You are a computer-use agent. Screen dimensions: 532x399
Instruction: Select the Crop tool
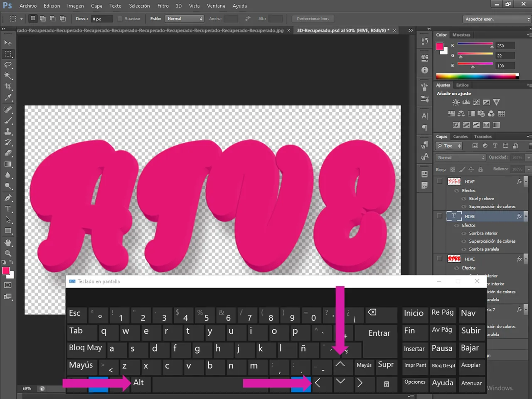(8, 86)
